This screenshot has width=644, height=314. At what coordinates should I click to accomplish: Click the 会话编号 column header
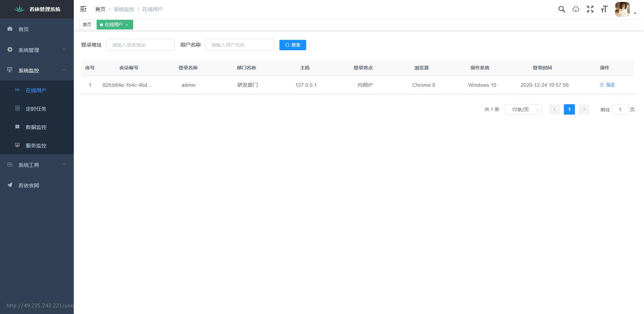coord(129,68)
